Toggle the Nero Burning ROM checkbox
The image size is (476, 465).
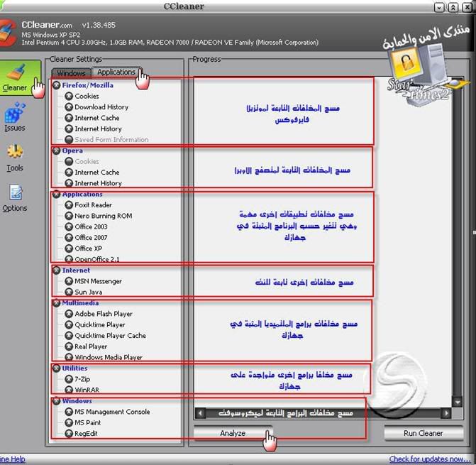pos(69,216)
